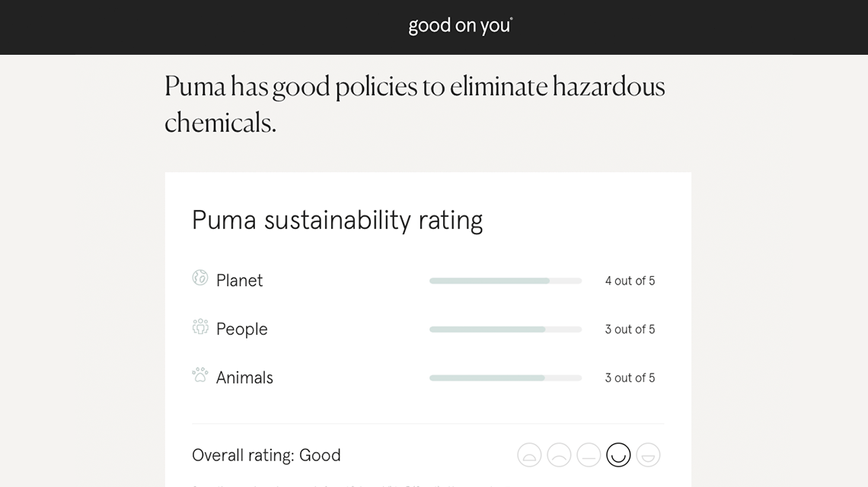The image size is (868, 487).
Task: Click the Animals category label
Action: [244, 378]
